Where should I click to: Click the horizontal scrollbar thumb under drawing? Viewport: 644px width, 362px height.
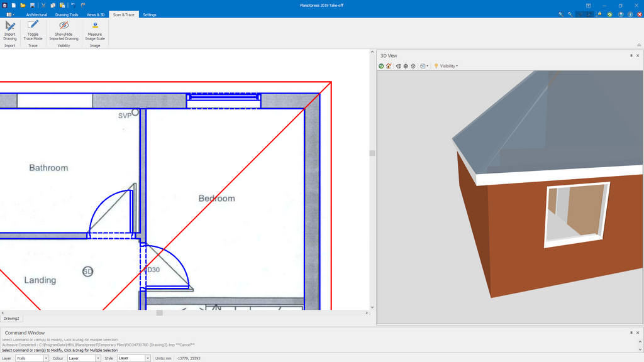tap(160, 312)
